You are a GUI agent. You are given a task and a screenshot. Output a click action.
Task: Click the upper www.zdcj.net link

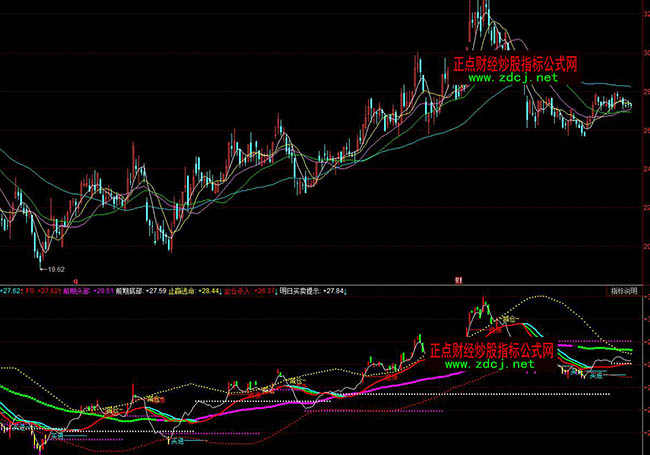pos(507,77)
